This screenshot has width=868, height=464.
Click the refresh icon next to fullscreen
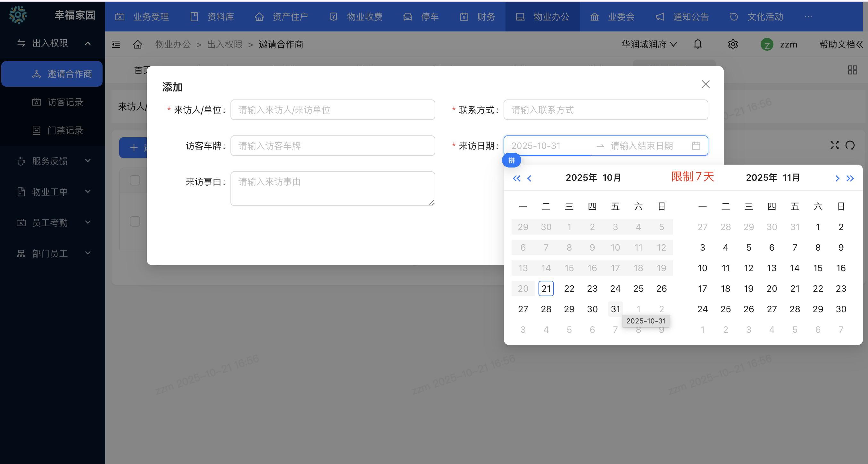click(x=850, y=145)
